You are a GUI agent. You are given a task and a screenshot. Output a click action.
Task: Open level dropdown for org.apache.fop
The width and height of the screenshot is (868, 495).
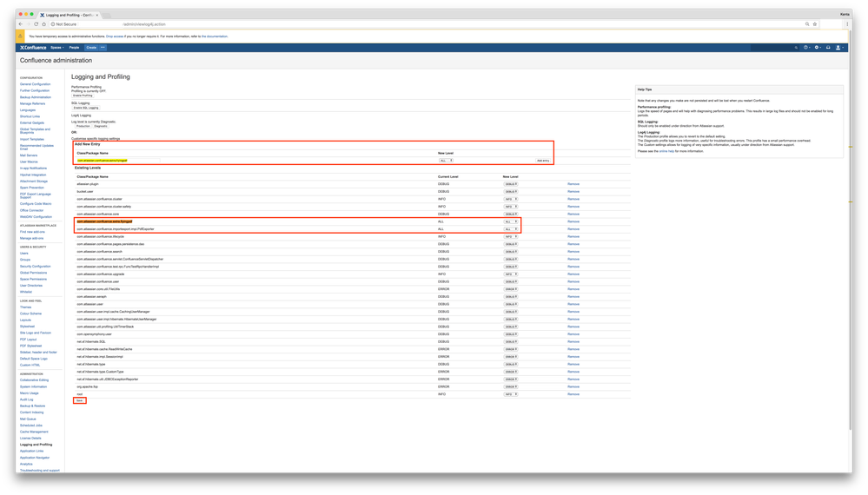point(510,386)
